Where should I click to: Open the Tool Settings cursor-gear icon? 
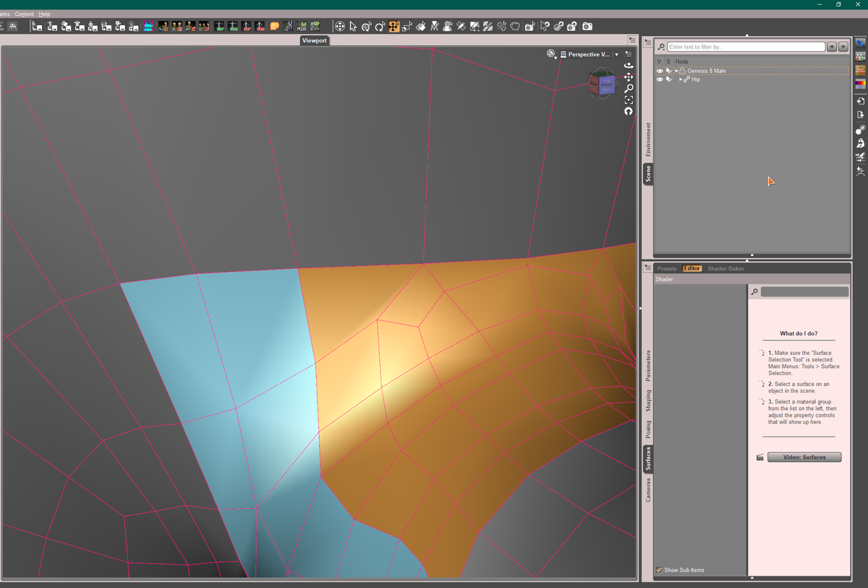[545, 26]
